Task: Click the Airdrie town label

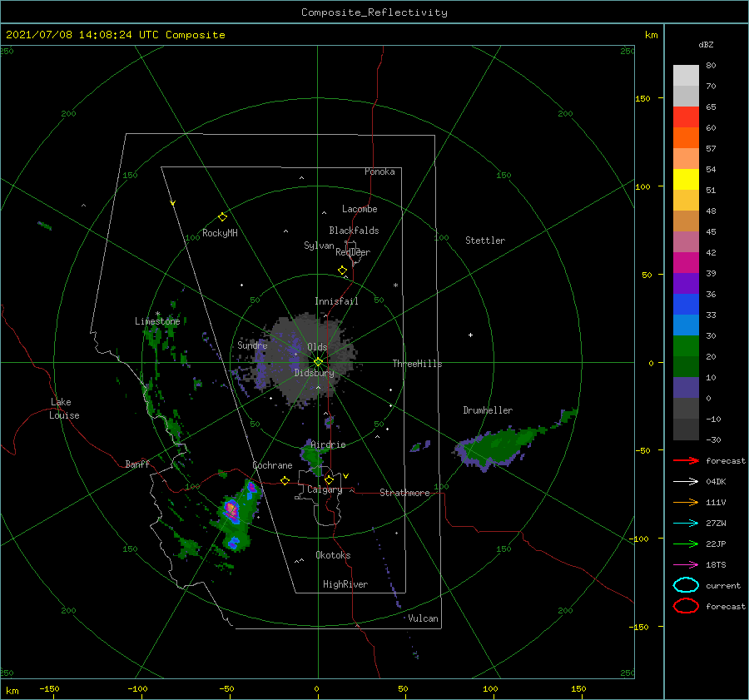Action: click(x=328, y=444)
